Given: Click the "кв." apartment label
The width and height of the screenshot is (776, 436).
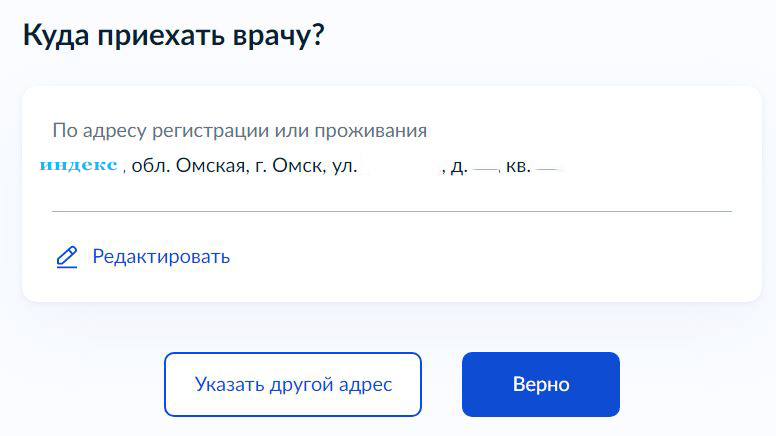Looking at the screenshot, I should (x=518, y=166).
